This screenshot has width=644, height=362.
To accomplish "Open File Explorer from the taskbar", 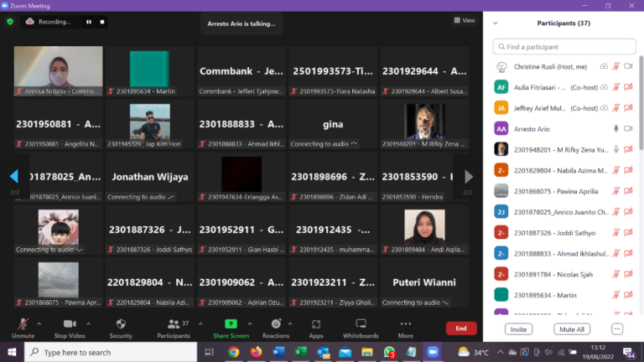I will pos(366,352).
